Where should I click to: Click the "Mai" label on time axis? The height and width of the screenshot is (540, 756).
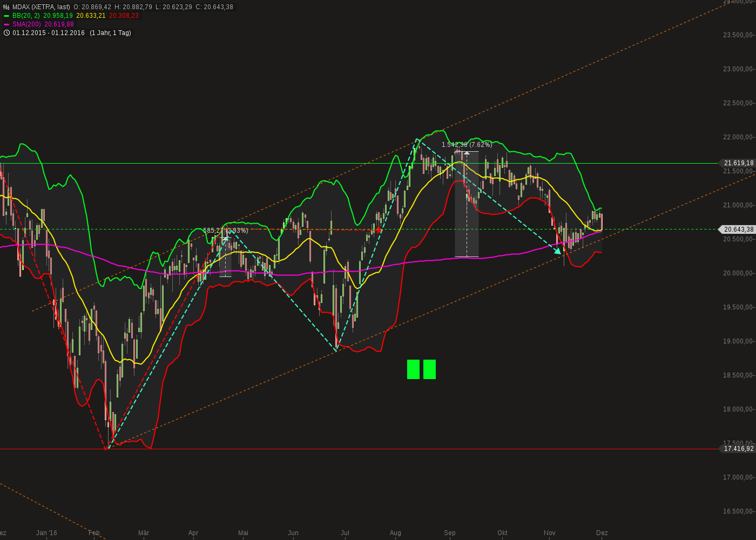click(243, 533)
